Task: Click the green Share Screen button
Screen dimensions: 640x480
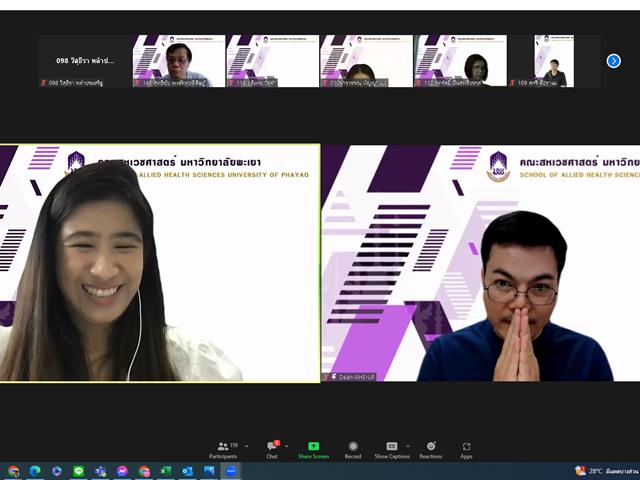Action: pos(313,450)
